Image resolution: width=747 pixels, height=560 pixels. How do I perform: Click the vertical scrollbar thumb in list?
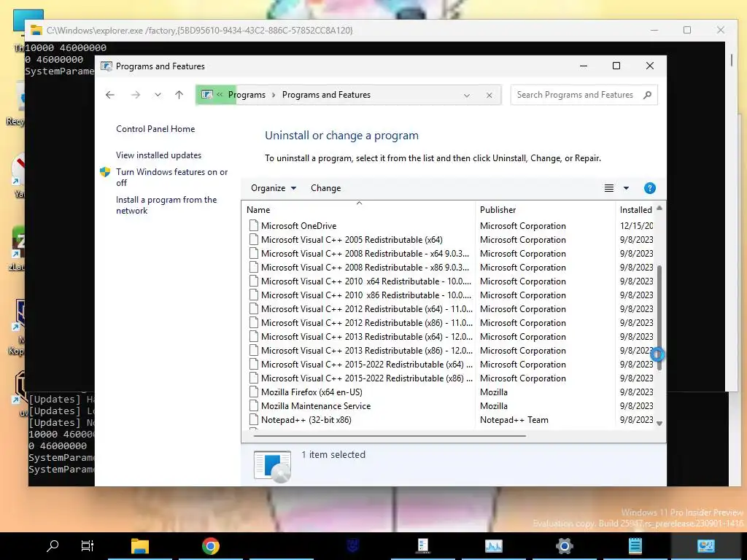659,318
